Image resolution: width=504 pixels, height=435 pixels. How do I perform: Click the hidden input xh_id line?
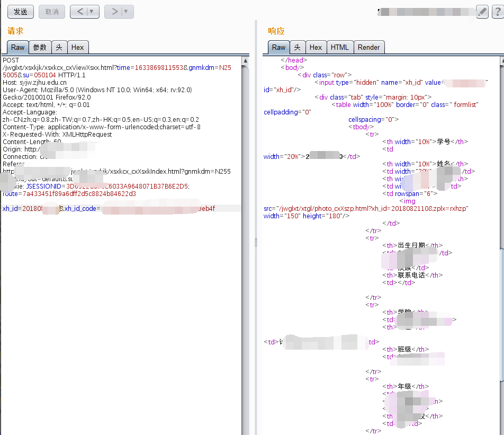tap(401, 82)
